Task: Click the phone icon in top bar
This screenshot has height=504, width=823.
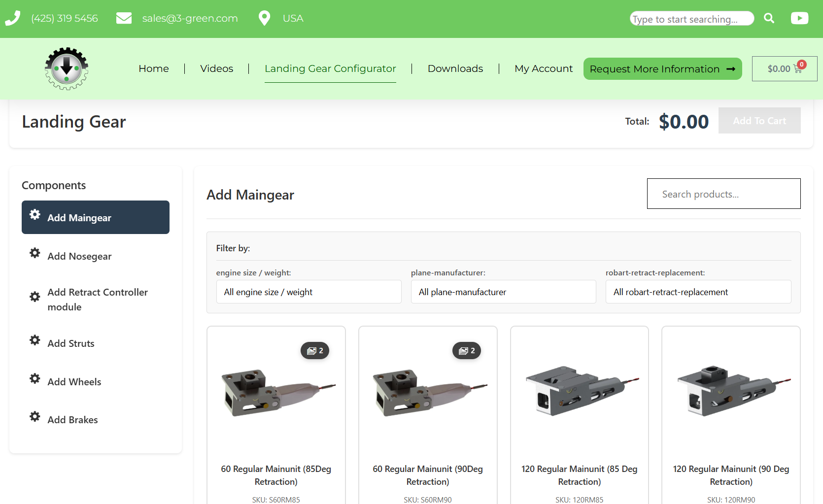Action: point(13,18)
